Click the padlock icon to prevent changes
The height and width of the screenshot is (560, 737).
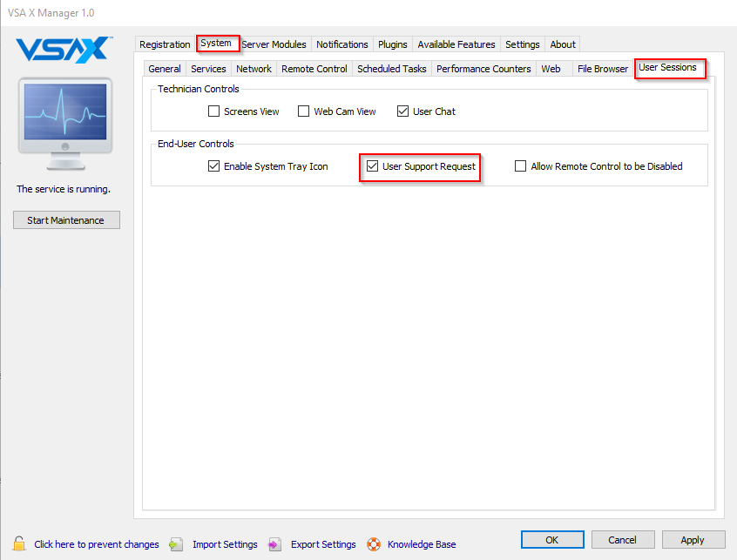(x=19, y=543)
